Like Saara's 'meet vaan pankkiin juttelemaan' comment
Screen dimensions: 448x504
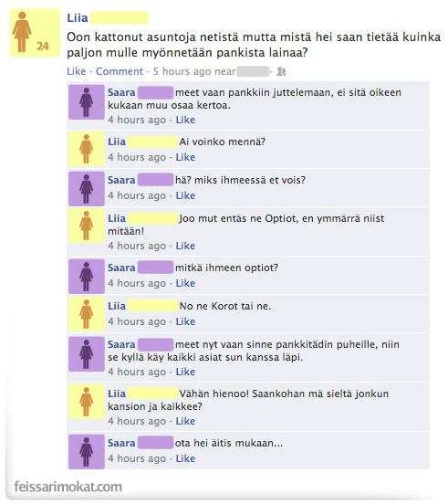pyautogui.click(x=185, y=120)
